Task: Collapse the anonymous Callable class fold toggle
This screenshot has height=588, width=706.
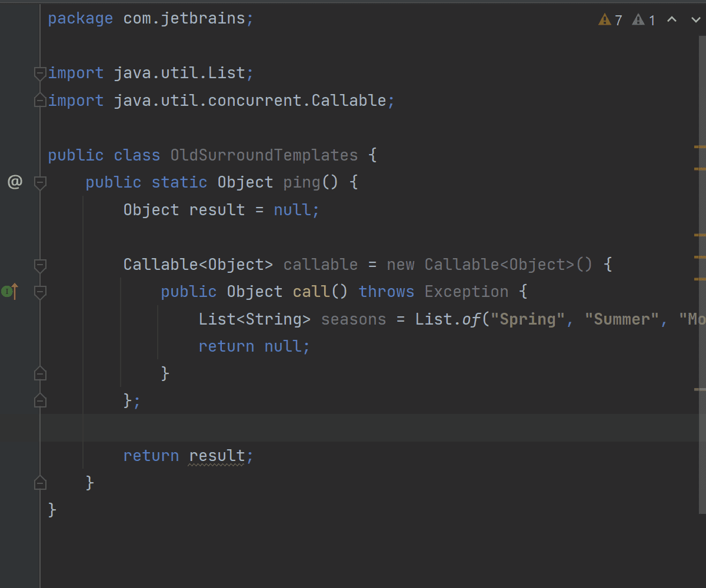Action: click(40, 265)
